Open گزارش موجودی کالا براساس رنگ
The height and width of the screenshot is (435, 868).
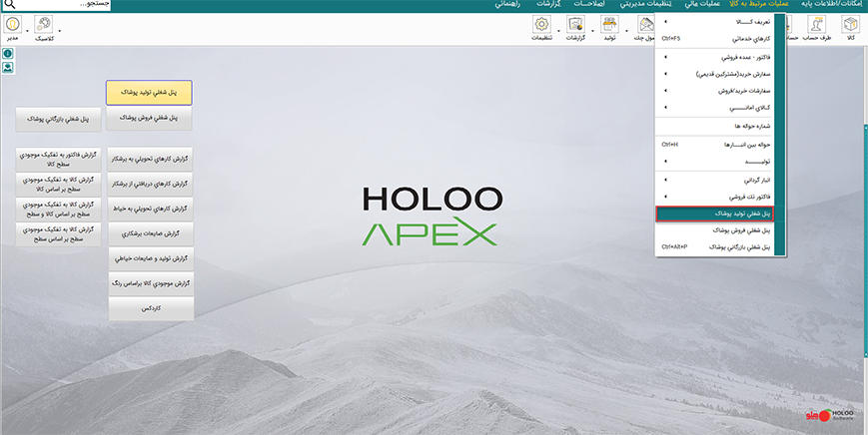pyautogui.click(x=151, y=283)
